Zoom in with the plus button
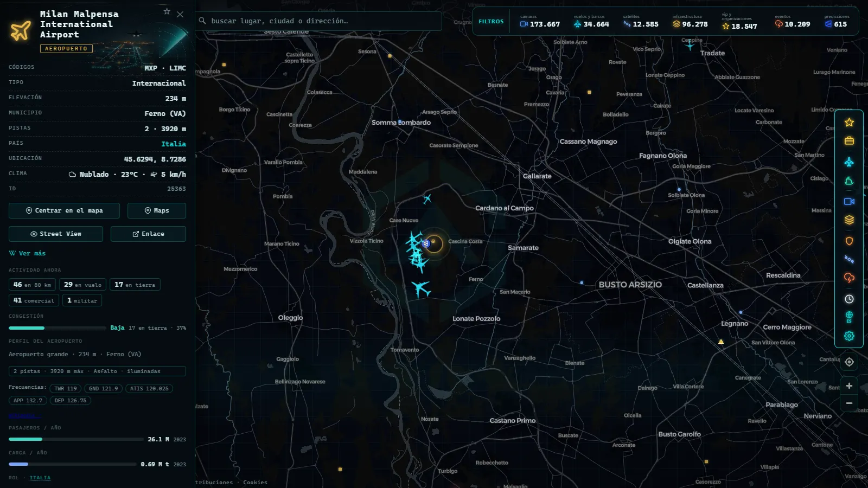Screen dimensions: 868x488 (849, 386)
